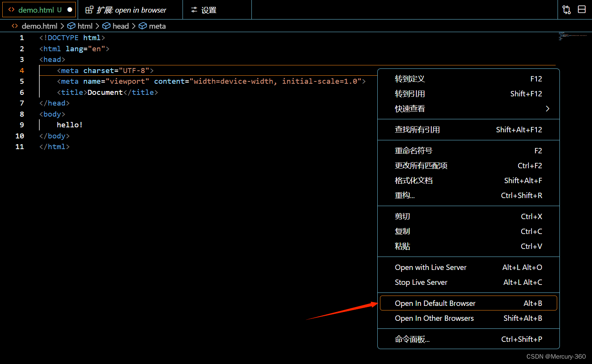Click Open In Default Browser
592x364 pixels.
pos(435,303)
